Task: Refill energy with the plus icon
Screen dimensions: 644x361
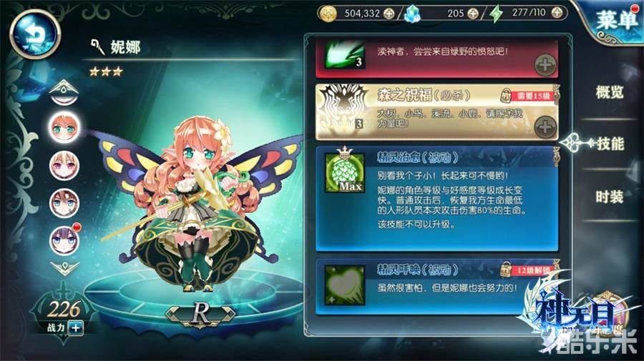Action: pyautogui.click(x=557, y=13)
